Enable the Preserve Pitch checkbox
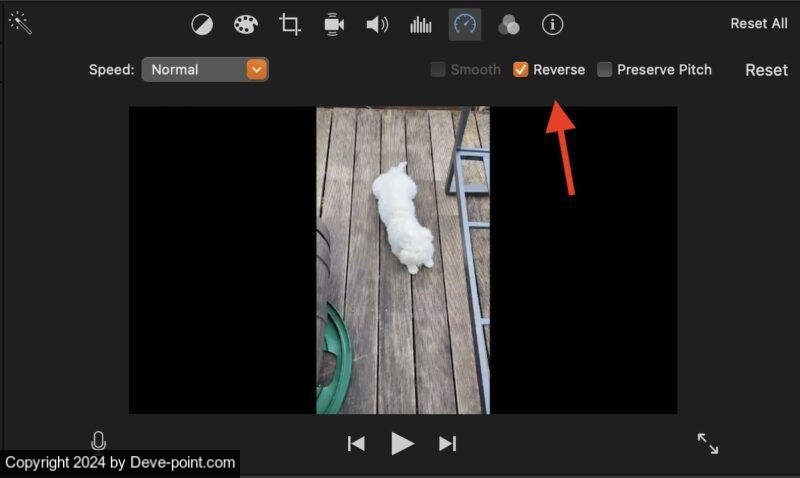800x478 pixels. pos(604,69)
